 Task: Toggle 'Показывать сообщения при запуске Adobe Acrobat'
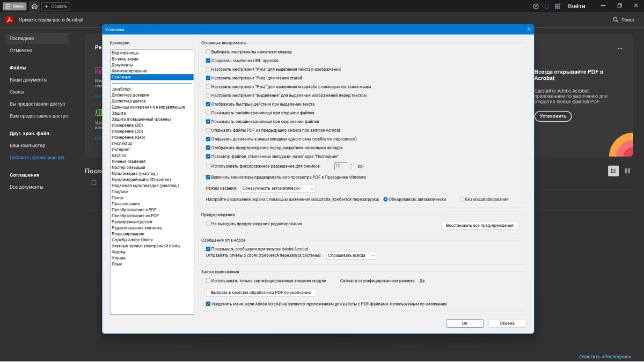208,249
